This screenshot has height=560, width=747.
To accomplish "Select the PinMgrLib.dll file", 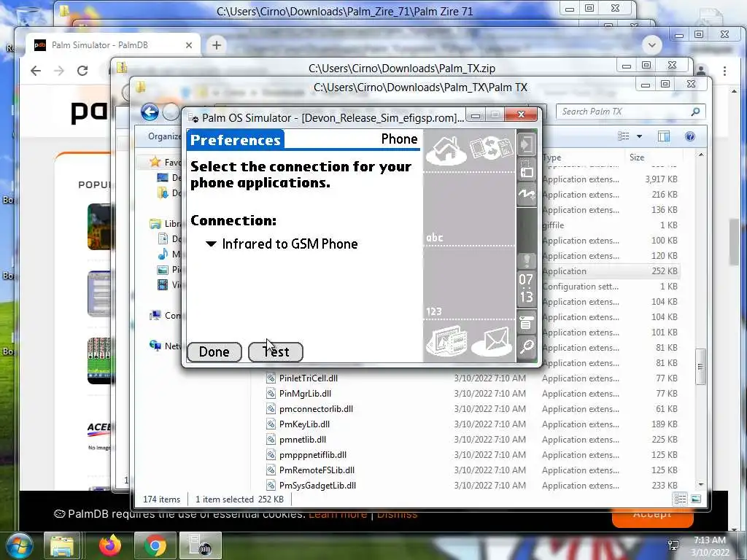I will pos(305,393).
